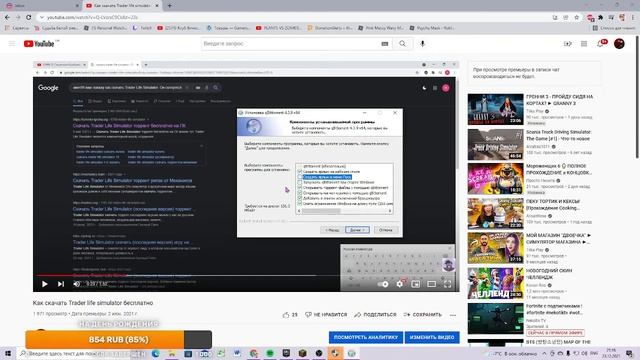Open Minecraft from the taskbar
The image size is (640, 360).
tap(302, 353)
